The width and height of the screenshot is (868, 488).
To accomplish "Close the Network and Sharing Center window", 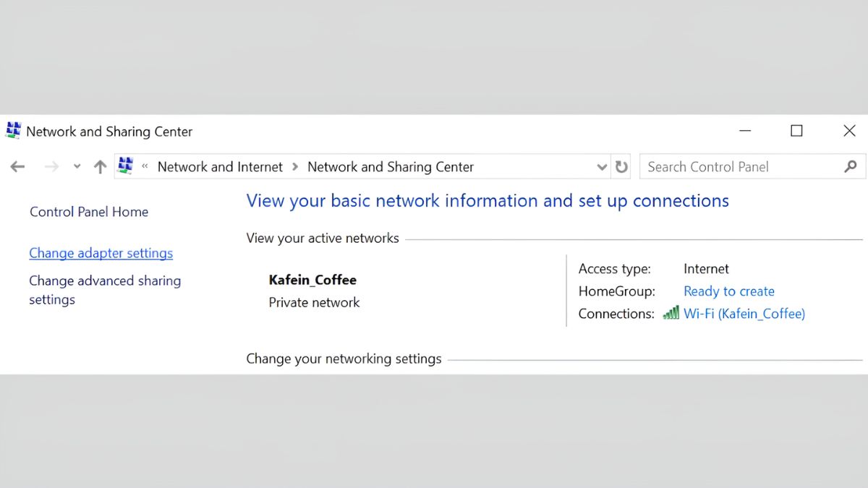I will pyautogui.click(x=849, y=131).
